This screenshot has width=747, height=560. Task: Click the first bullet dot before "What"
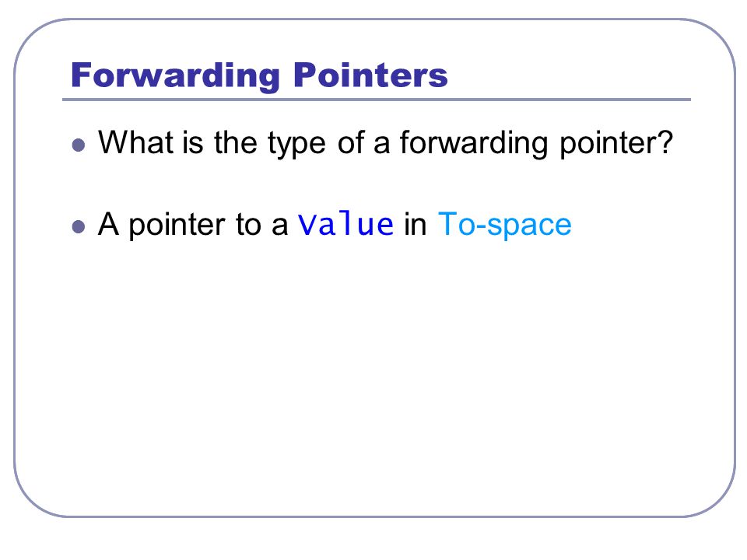tap(79, 145)
